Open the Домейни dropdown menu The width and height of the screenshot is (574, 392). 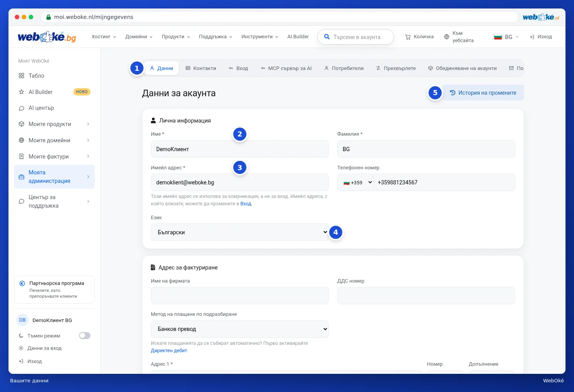(x=139, y=37)
